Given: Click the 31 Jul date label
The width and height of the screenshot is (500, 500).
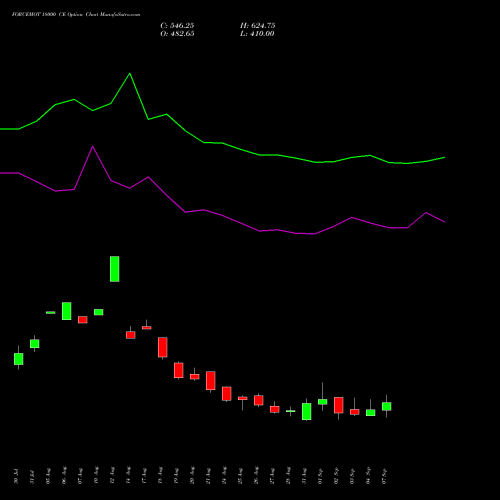Looking at the screenshot, I should click(32, 476).
